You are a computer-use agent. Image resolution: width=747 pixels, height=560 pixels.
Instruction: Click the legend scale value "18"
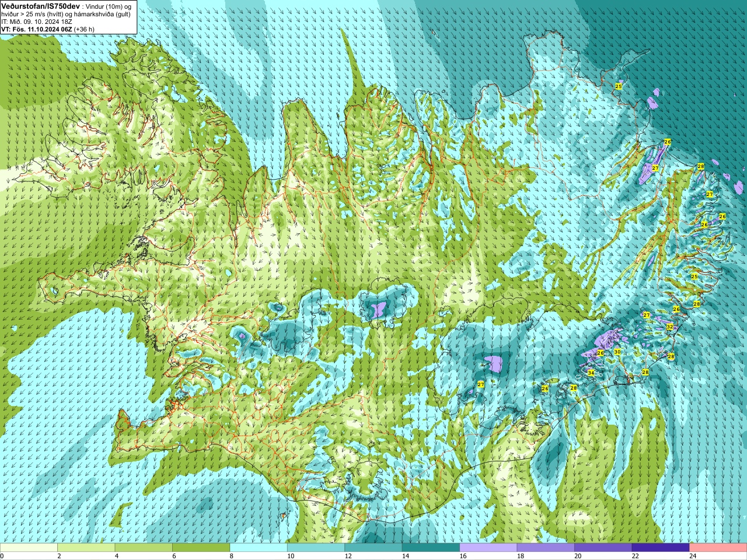click(520, 556)
